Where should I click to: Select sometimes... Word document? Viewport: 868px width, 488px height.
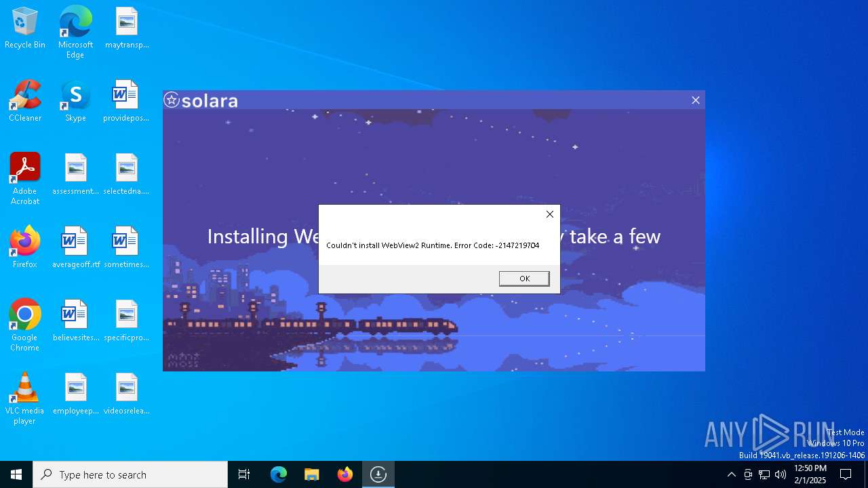tap(126, 247)
